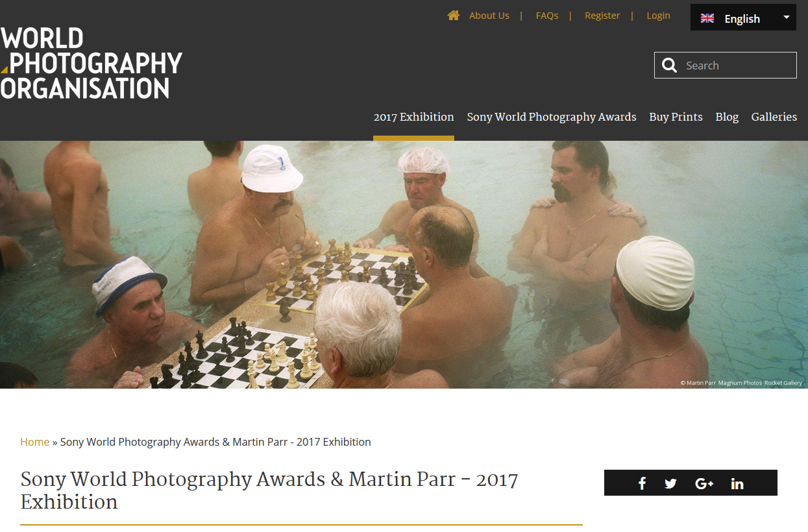
Task: Open the Galleries menu item
Action: click(774, 117)
